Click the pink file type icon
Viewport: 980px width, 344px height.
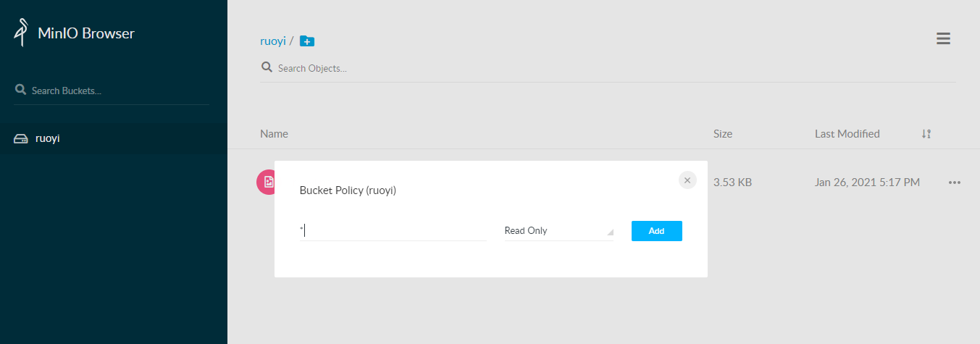coord(266,182)
